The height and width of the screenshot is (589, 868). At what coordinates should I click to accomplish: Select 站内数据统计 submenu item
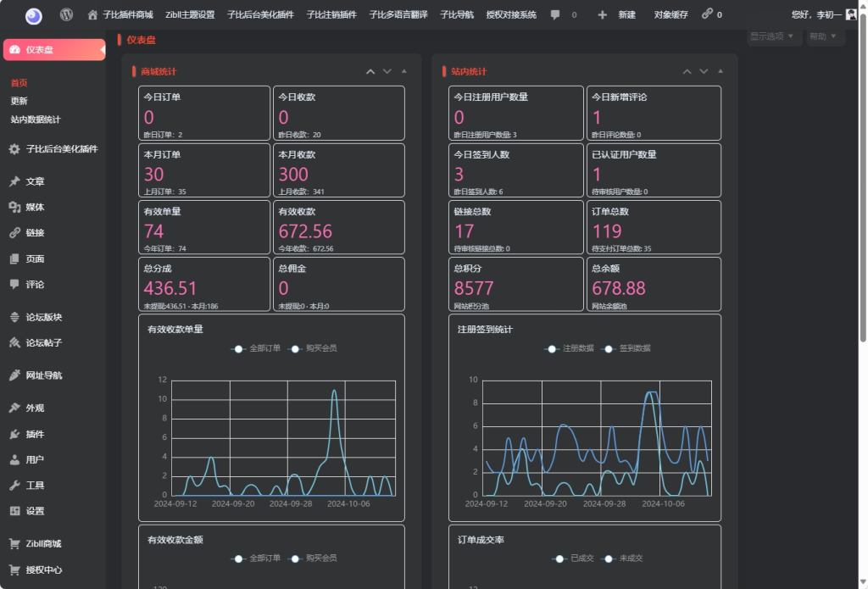coord(36,119)
